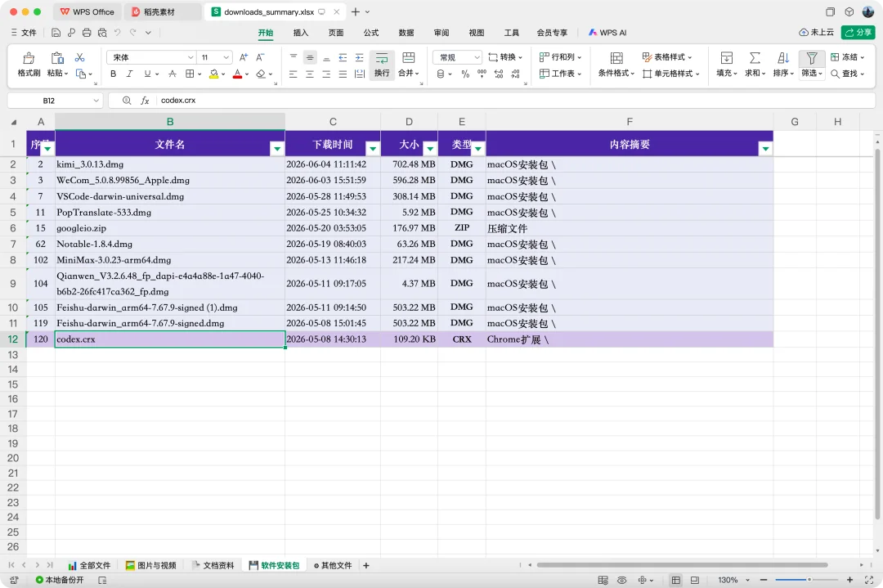The image size is (883, 588).
Task: Open the 文件名 column filter dropdown
Action: [x=277, y=149]
